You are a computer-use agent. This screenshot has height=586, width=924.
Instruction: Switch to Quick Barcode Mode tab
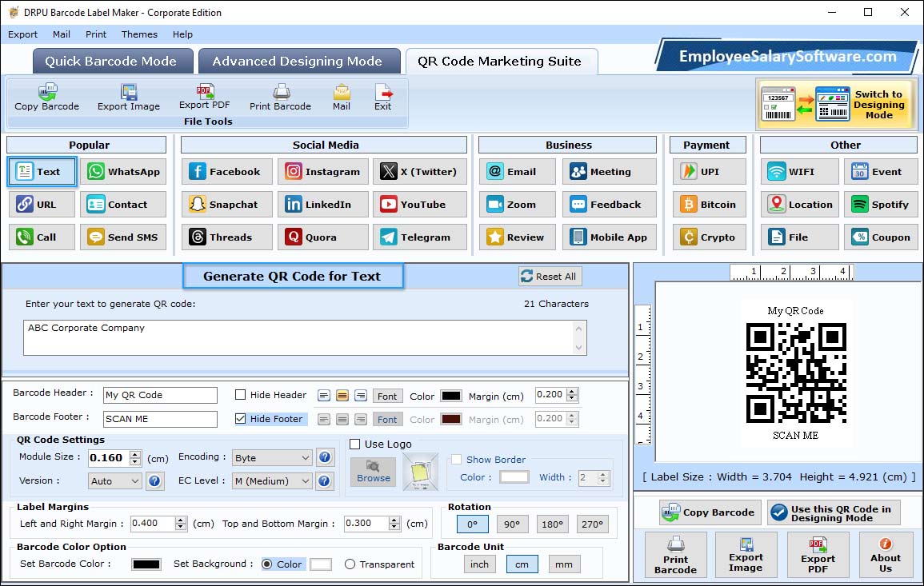pos(112,62)
